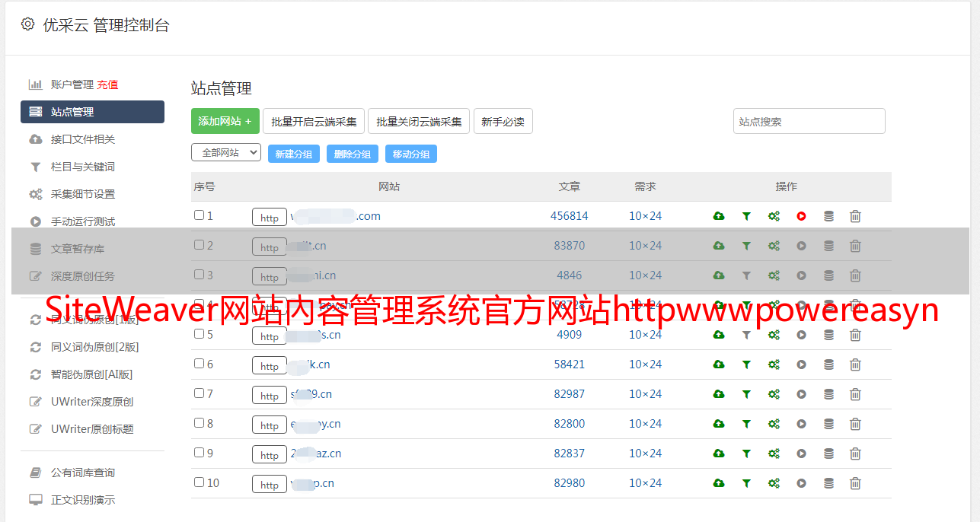Screen dimensions: 980x522
Task: Click the cloud upload icon in row 1
Action: 719,216
